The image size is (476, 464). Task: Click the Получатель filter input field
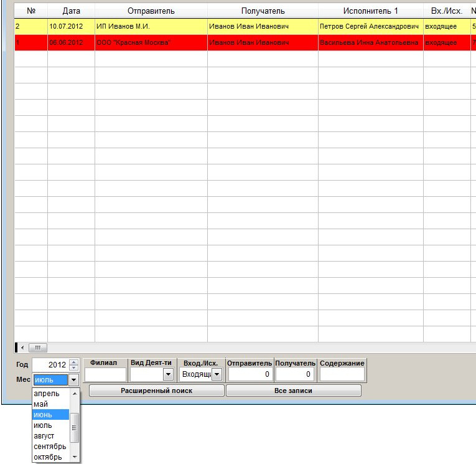(294, 374)
